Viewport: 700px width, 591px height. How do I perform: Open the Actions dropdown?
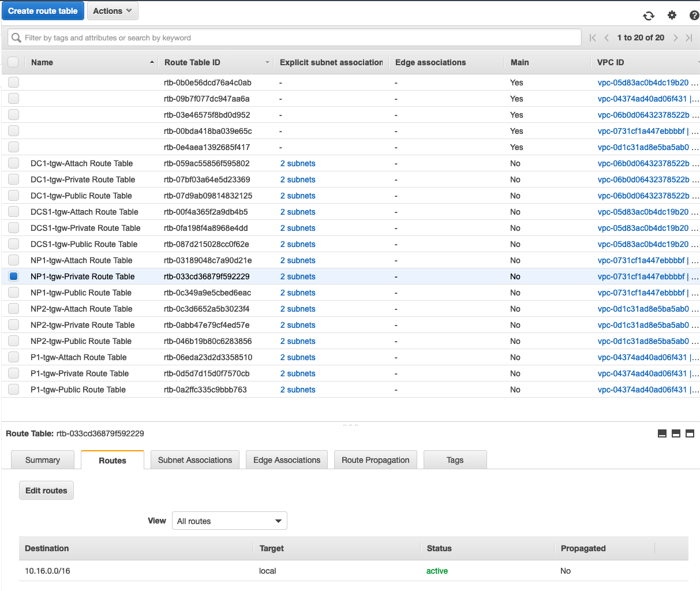click(113, 11)
